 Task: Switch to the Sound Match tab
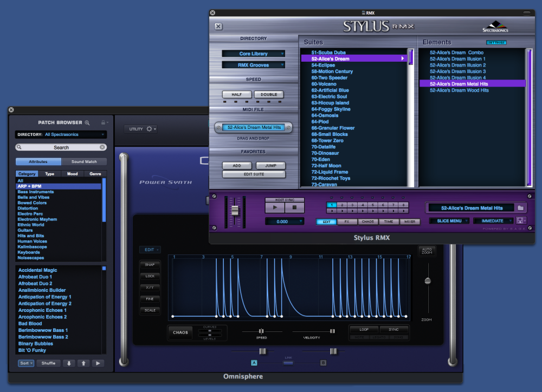tap(84, 162)
